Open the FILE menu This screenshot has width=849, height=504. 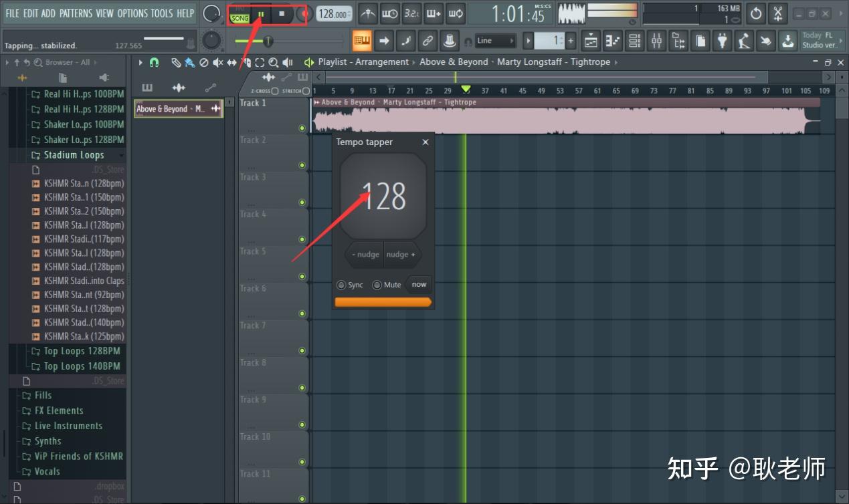(13, 13)
